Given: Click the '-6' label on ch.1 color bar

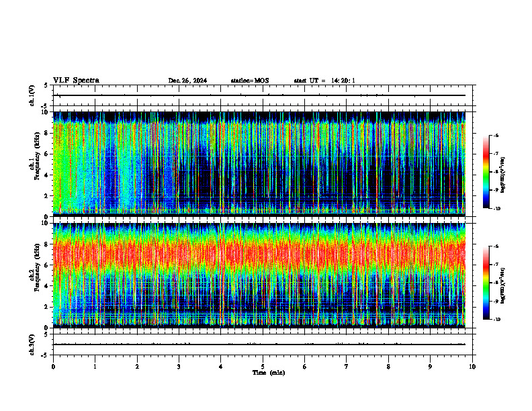Looking at the screenshot, I should (496, 135).
